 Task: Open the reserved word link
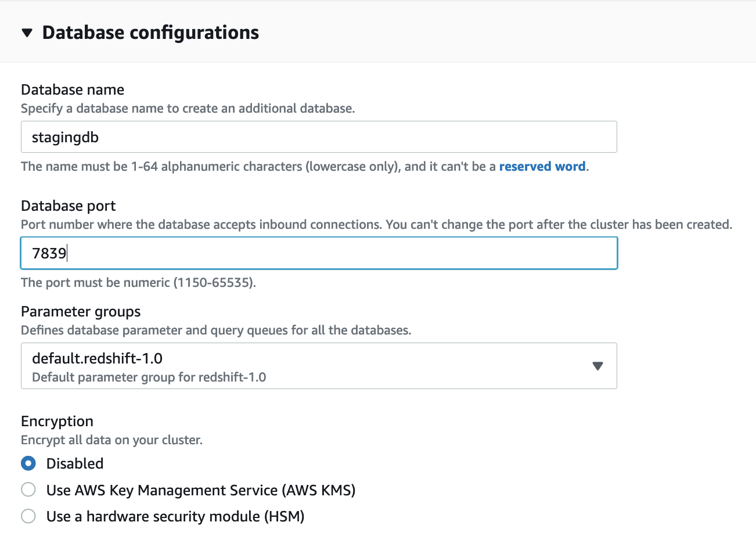pos(542,167)
